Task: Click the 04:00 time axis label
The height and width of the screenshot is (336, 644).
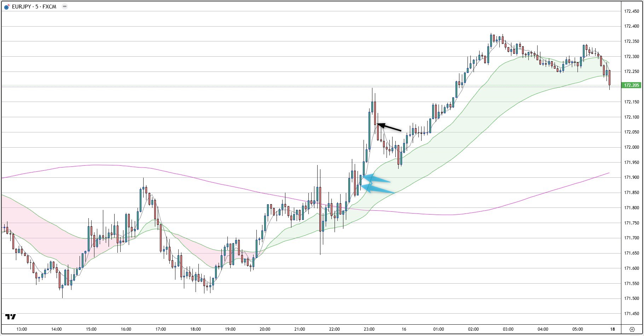Action: point(543,329)
